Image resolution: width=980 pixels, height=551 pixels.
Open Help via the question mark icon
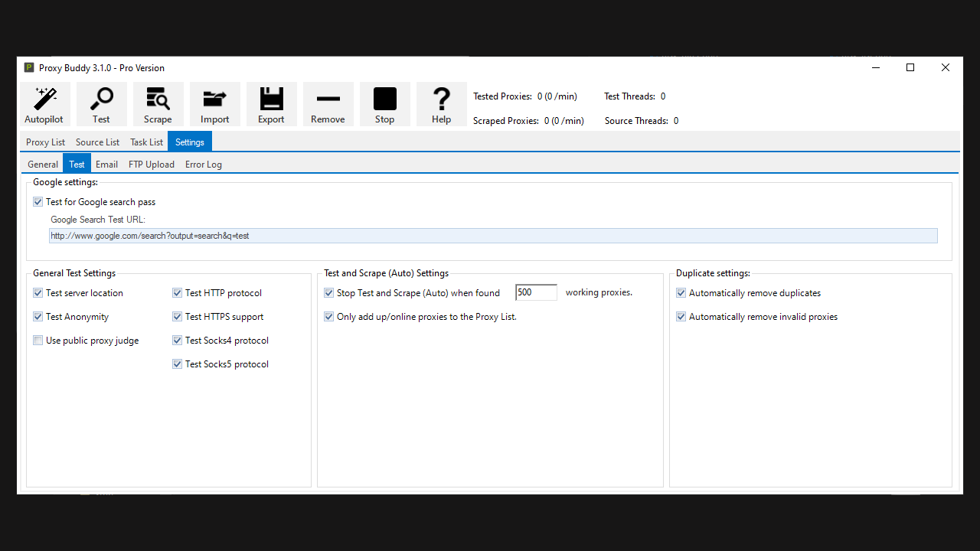441,99
